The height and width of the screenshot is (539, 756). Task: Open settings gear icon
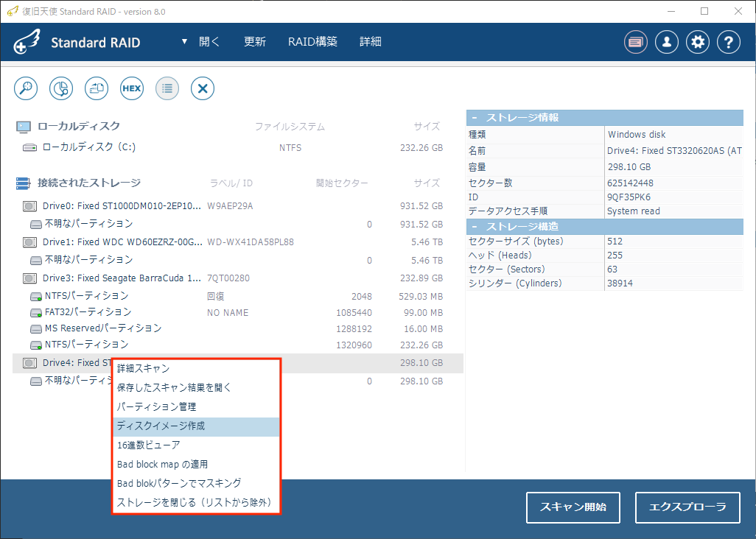(698, 43)
